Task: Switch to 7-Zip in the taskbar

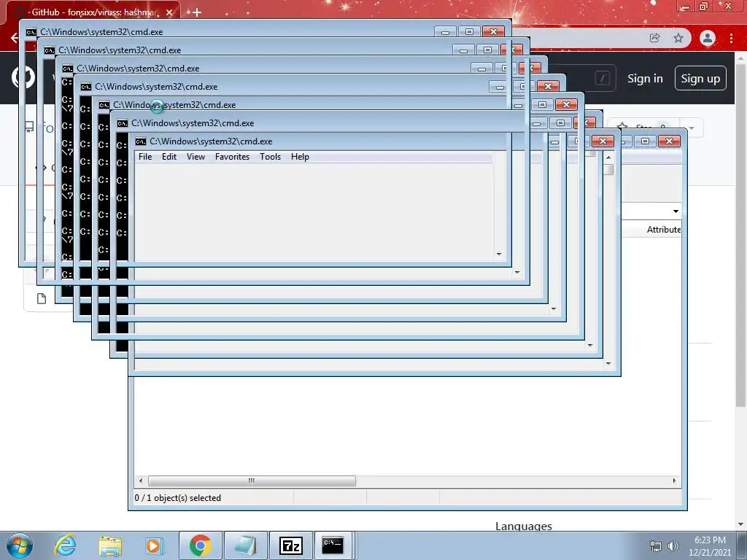Action: click(x=290, y=545)
